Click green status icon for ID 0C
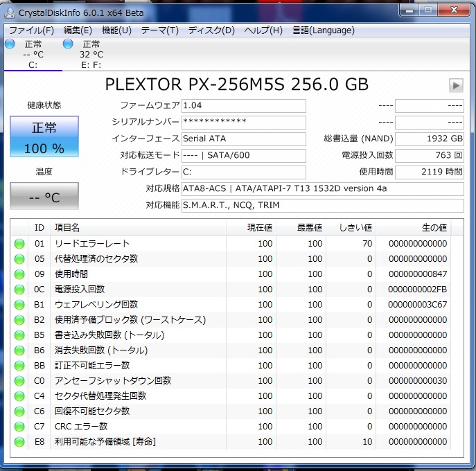476x471 pixels. click(19, 290)
